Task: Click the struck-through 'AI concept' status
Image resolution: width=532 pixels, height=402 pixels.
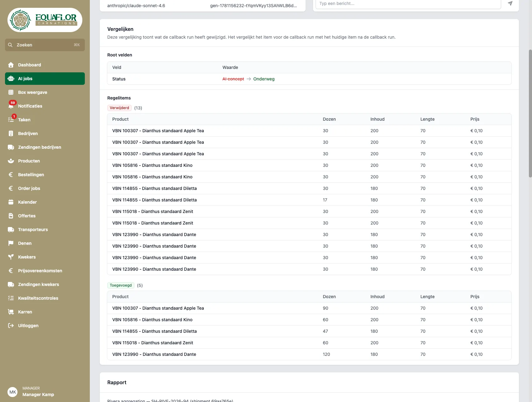Action: 233,79
